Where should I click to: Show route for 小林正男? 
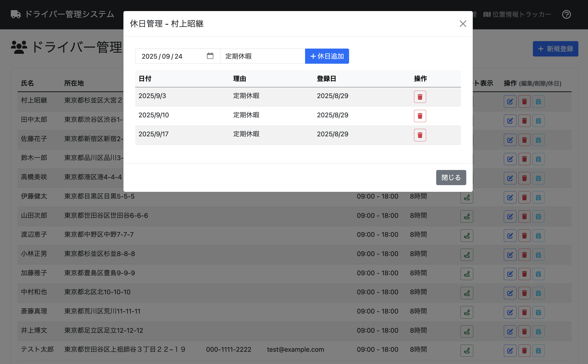467,255
